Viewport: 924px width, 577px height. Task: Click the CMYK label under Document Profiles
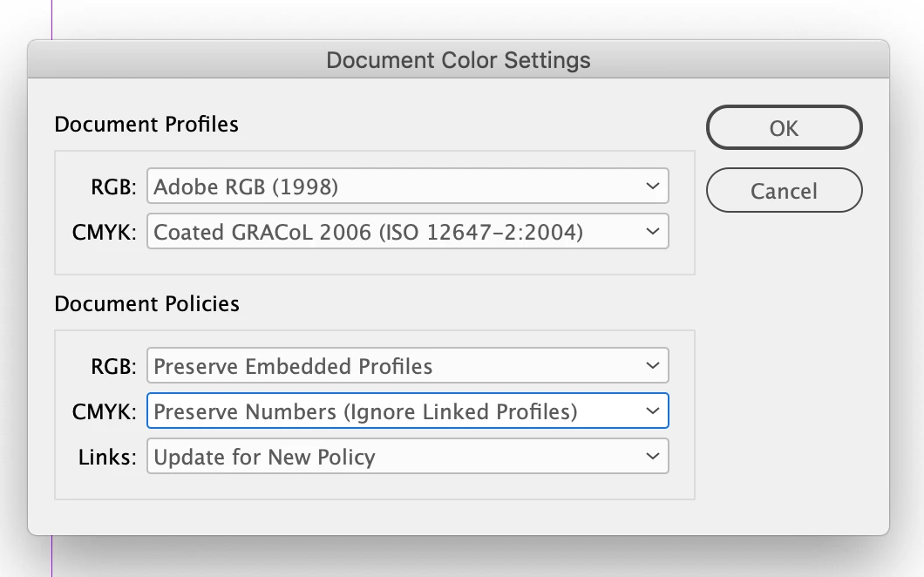[x=105, y=233]
